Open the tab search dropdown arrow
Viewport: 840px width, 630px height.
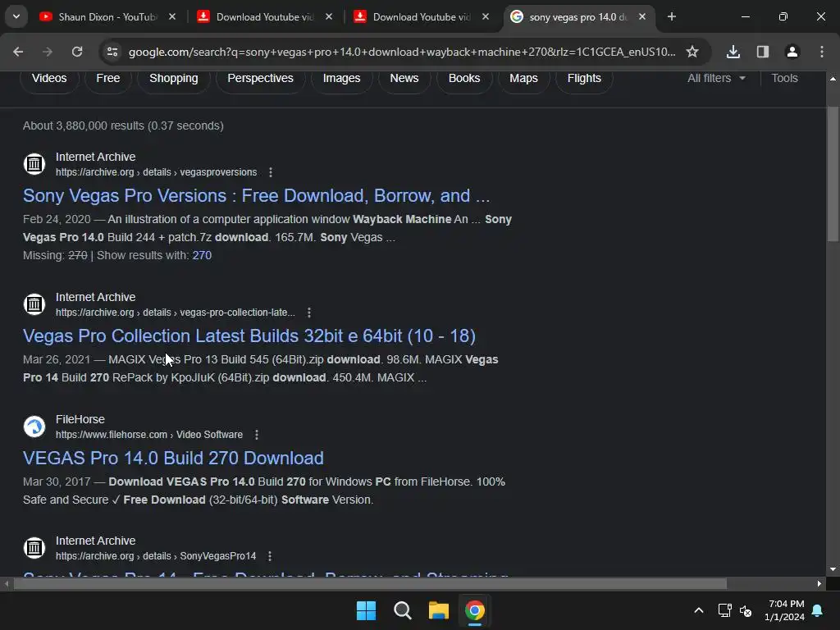click(x=16, y=16)
